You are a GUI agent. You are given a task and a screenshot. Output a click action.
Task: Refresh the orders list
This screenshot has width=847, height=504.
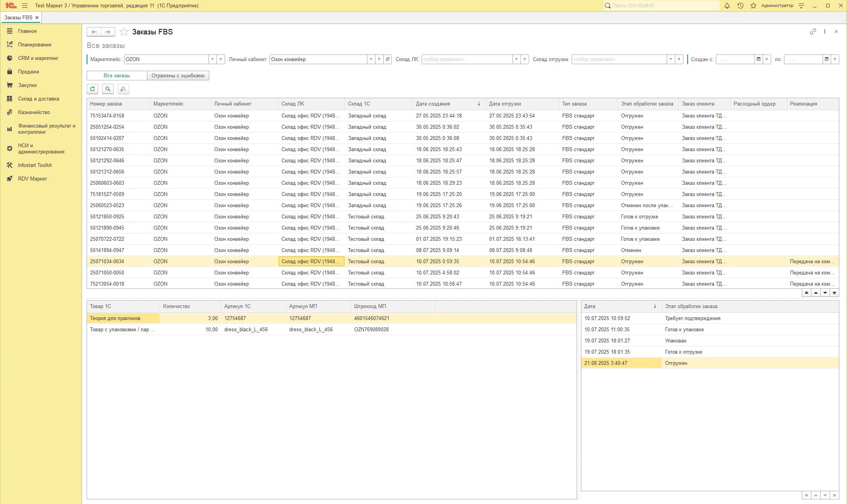tap(92, 89)
